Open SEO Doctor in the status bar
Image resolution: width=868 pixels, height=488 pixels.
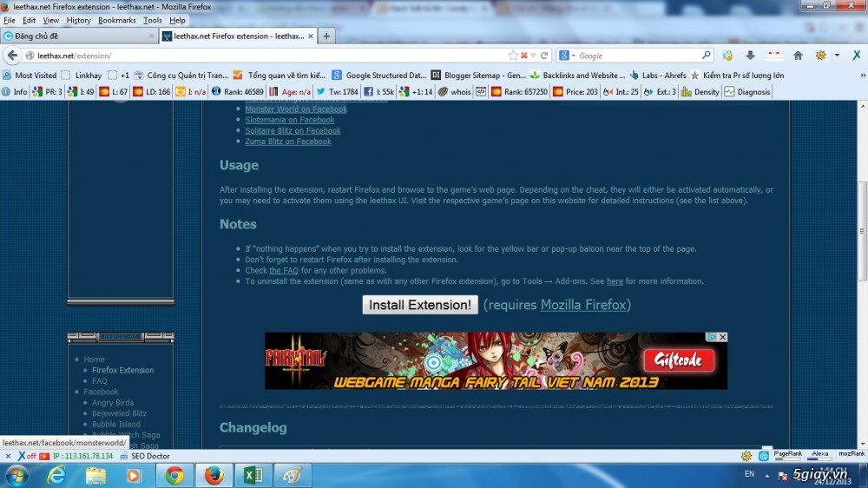tap(145, 456)
